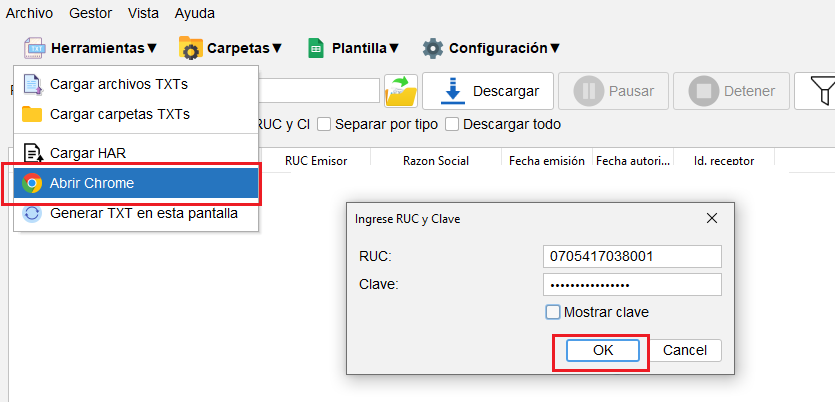Click the Cargar archivos TXTs file icon
This screenshot has width=835, height=402.
(x=32, y=84)
